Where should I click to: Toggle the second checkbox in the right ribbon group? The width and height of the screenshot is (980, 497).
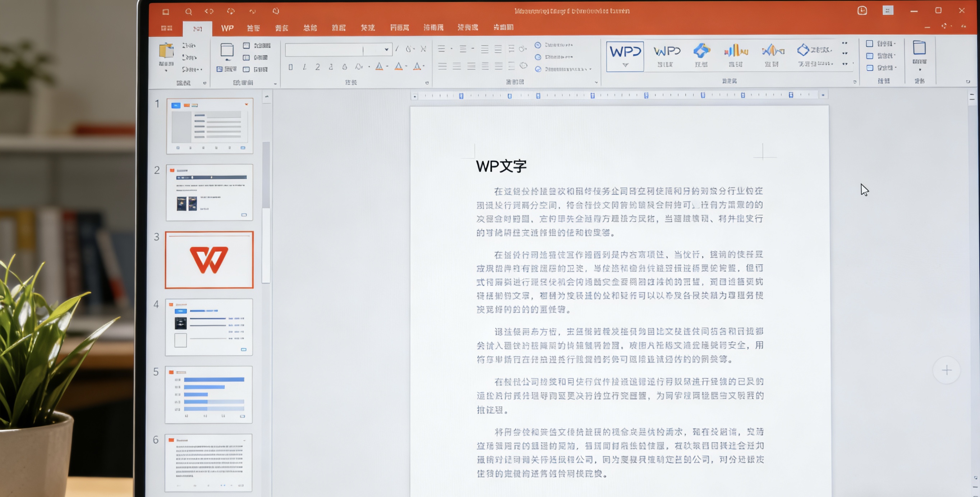[869, 56]
